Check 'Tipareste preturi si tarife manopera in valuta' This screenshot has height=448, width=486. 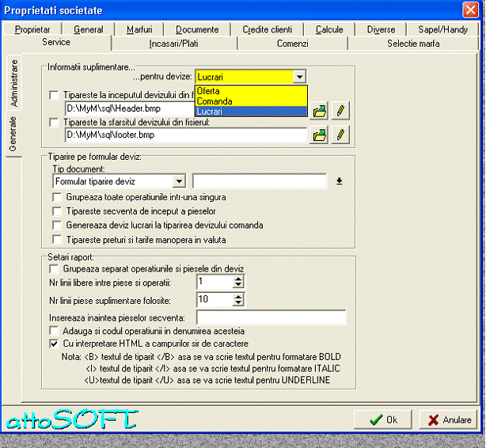[x=57, y=239]
